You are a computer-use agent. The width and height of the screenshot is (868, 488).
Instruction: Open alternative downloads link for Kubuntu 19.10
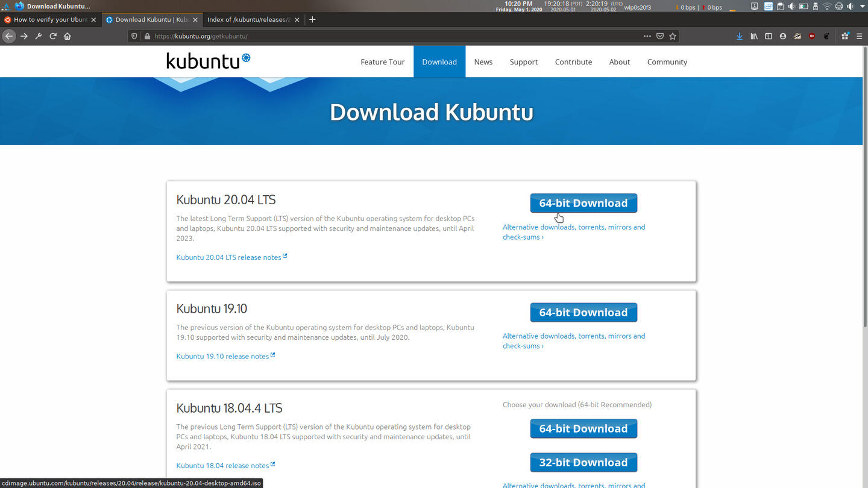(x=574, y=341)
